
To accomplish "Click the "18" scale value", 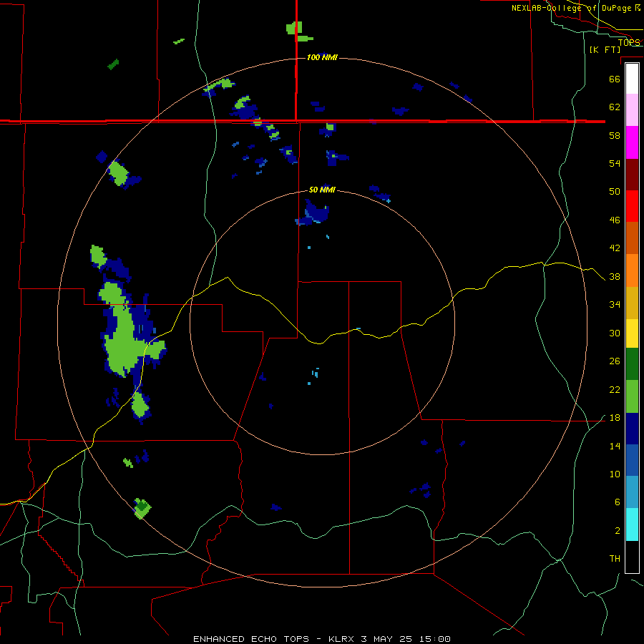I will tap(615, 418).
